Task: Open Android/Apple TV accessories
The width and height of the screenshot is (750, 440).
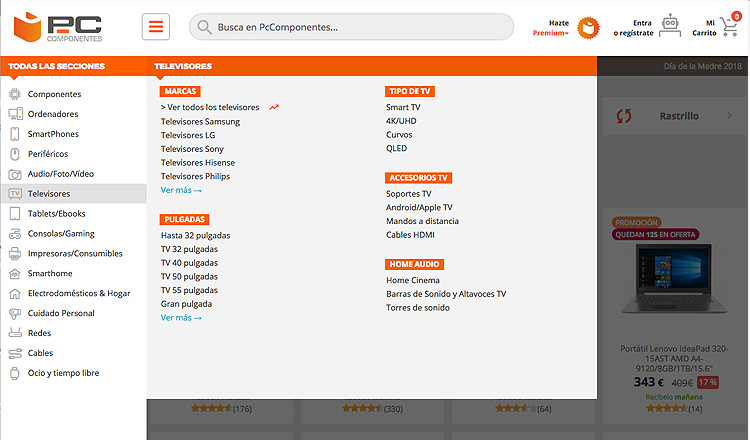Action: click(419, 208)
